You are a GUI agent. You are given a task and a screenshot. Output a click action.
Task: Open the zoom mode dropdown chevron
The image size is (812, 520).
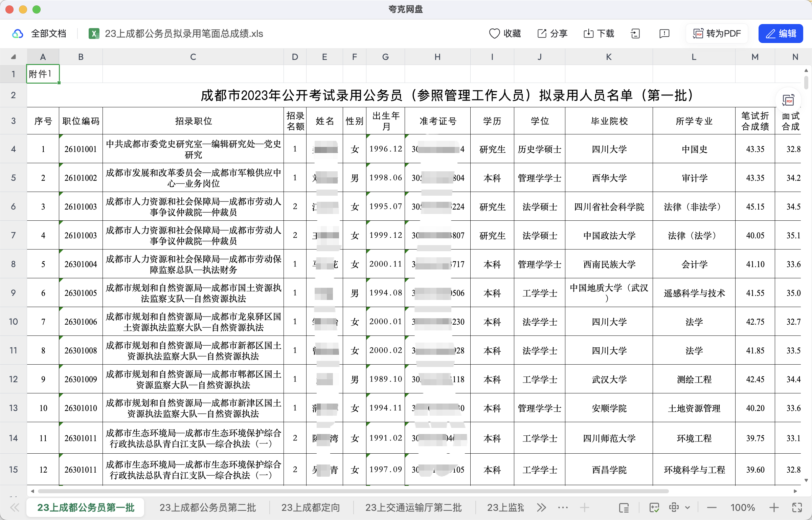point(688,507)
